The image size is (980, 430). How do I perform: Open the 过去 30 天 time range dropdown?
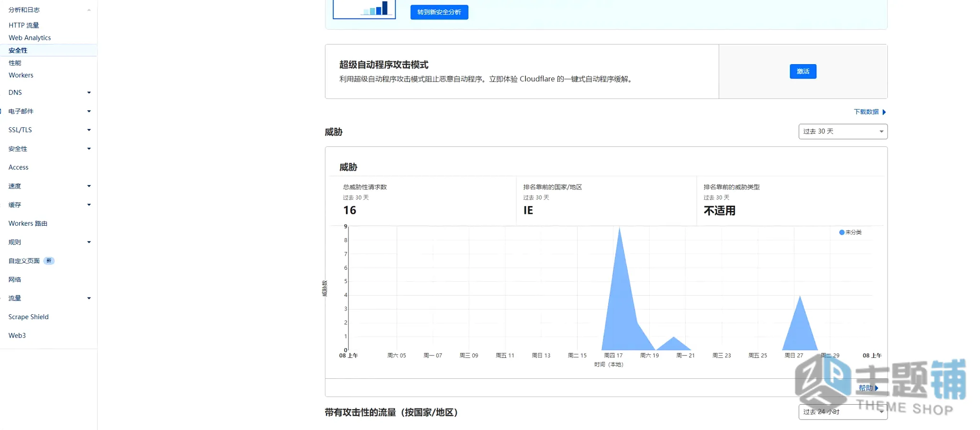pos(843,132)
